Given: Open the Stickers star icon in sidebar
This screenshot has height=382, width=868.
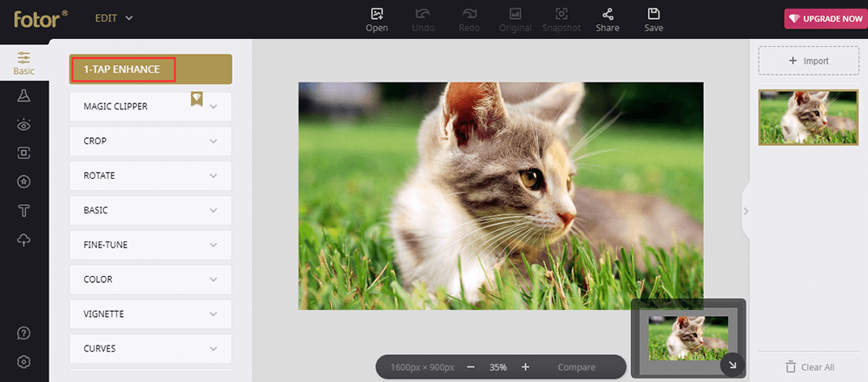Looking at the screenshot, I should 24,181.
